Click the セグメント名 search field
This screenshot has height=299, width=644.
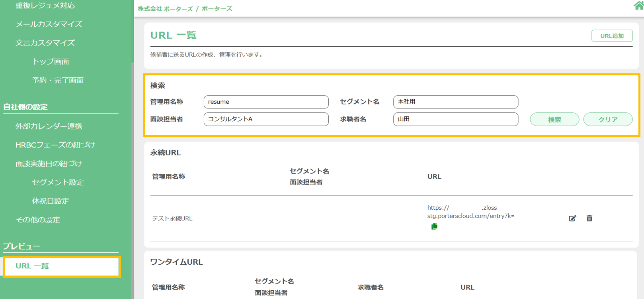[455, 102]
